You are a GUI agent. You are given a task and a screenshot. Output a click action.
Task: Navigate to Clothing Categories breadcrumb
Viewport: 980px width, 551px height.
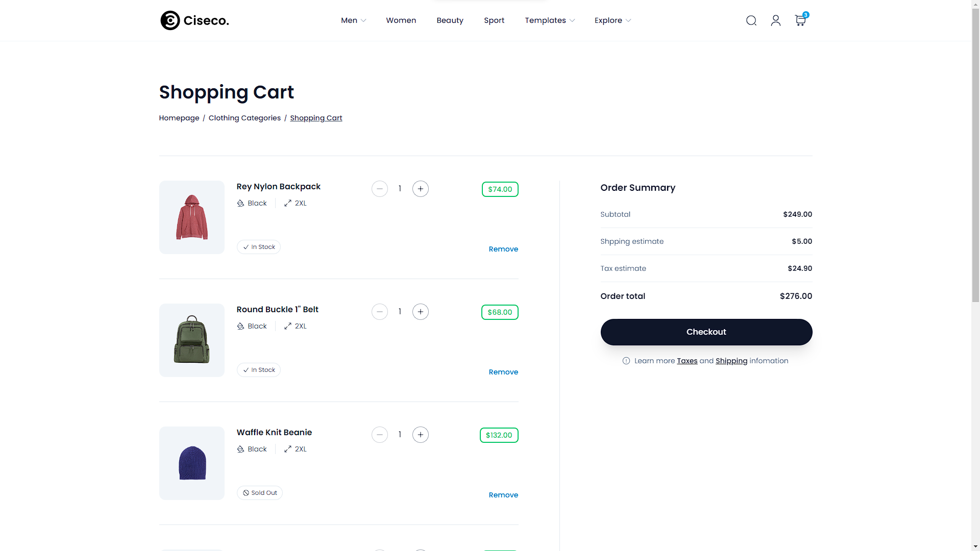[244, 118]
